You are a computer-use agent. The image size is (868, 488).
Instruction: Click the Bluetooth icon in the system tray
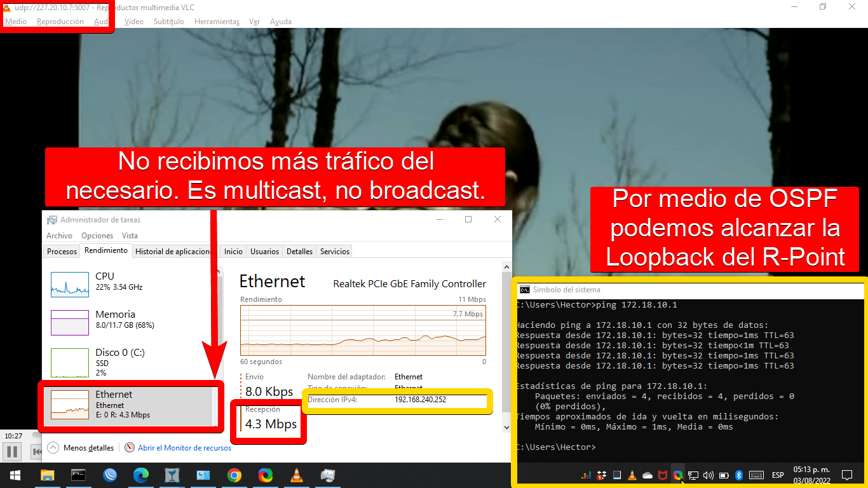tap(739, 475)
